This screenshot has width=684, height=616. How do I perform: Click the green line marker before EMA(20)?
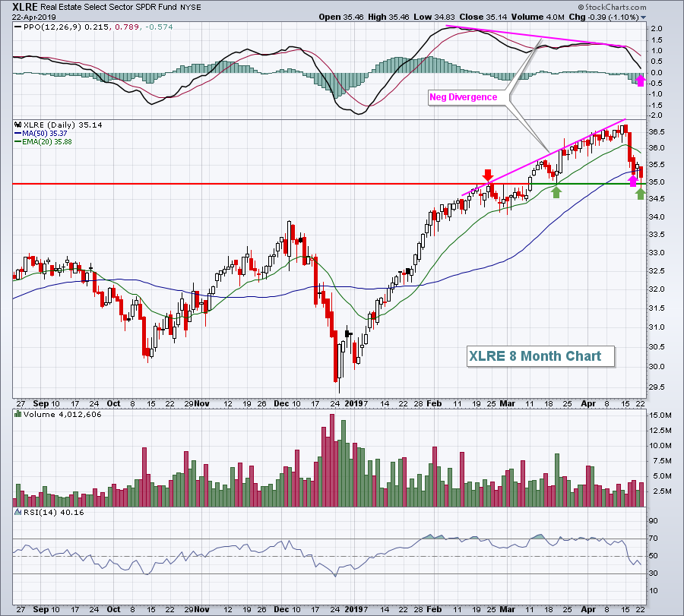tap(18, 142)
